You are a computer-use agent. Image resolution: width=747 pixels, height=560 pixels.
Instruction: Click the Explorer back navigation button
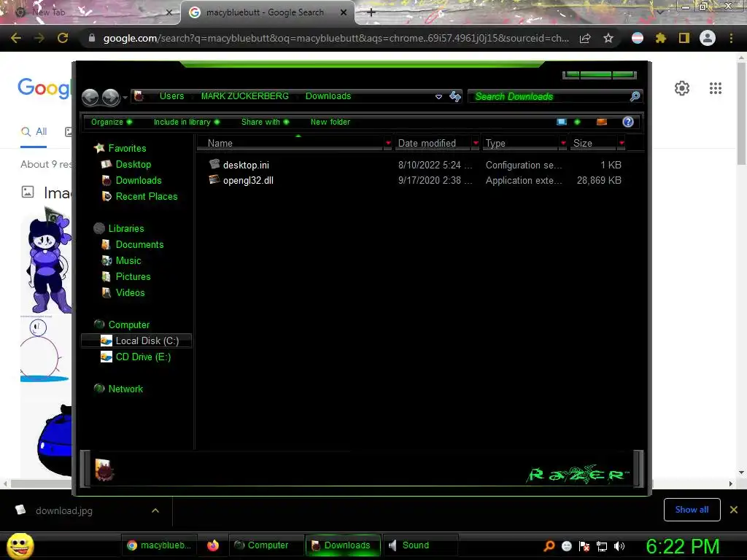click(90, 97)
